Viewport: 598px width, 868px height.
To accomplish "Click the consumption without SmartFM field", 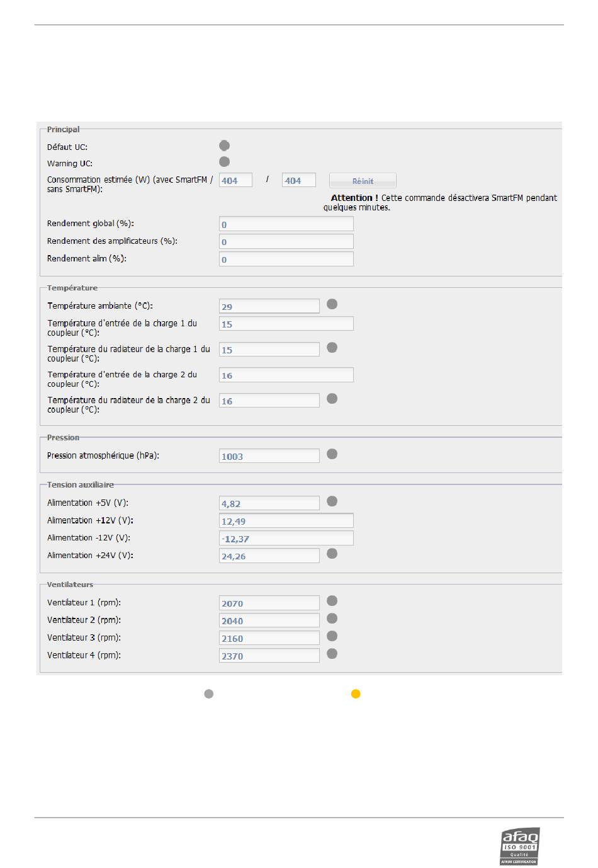I will 299,180.
